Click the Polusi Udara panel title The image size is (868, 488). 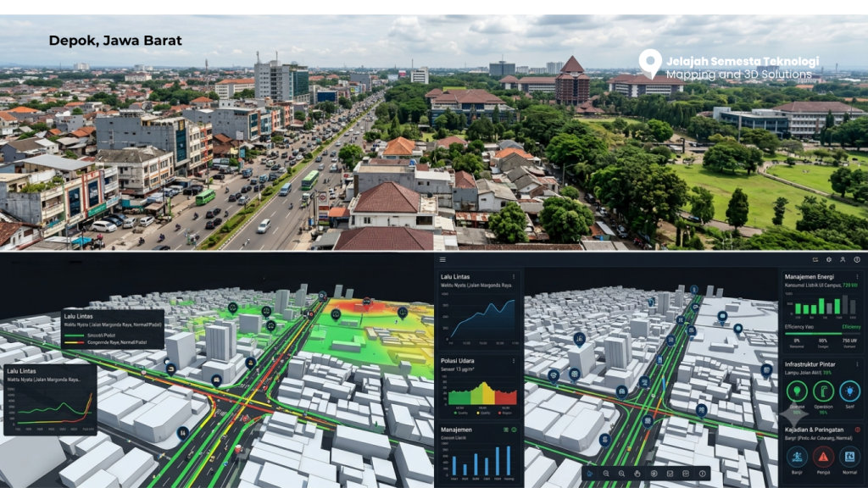pyautogui.click(x=457, y=361)
